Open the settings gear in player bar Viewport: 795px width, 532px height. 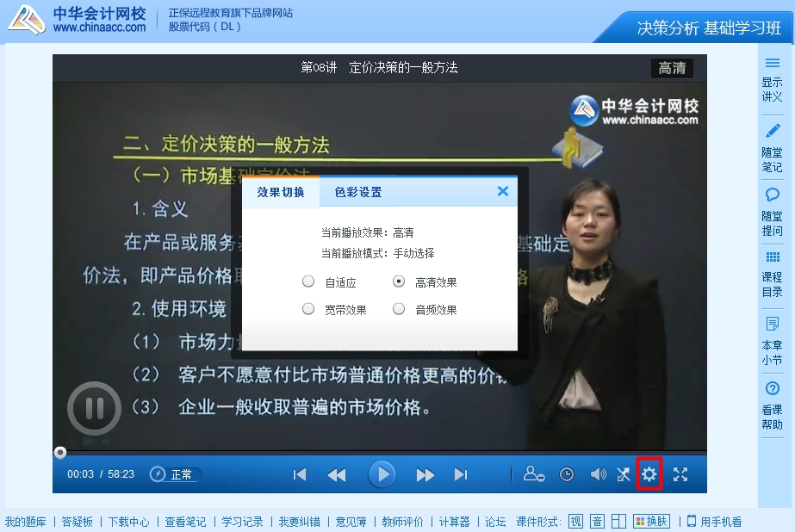[x=649, y=474]
